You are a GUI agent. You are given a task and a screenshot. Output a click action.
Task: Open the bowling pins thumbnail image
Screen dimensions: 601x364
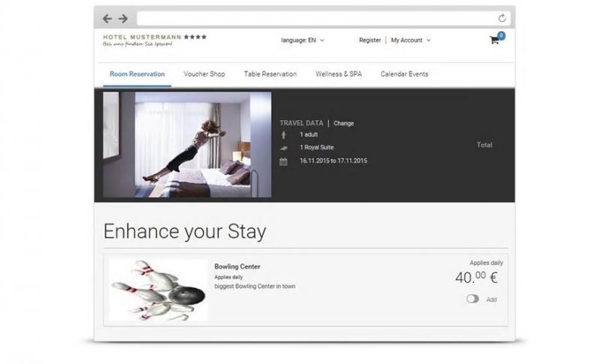[158, 290]
